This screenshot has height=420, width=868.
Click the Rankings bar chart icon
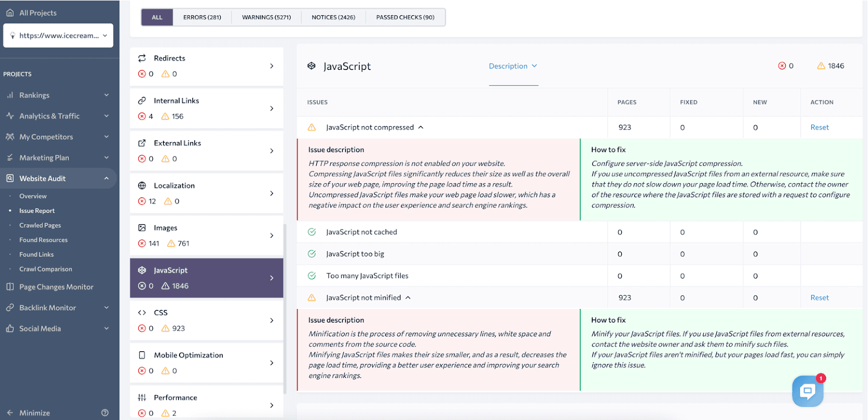[10, 95]
